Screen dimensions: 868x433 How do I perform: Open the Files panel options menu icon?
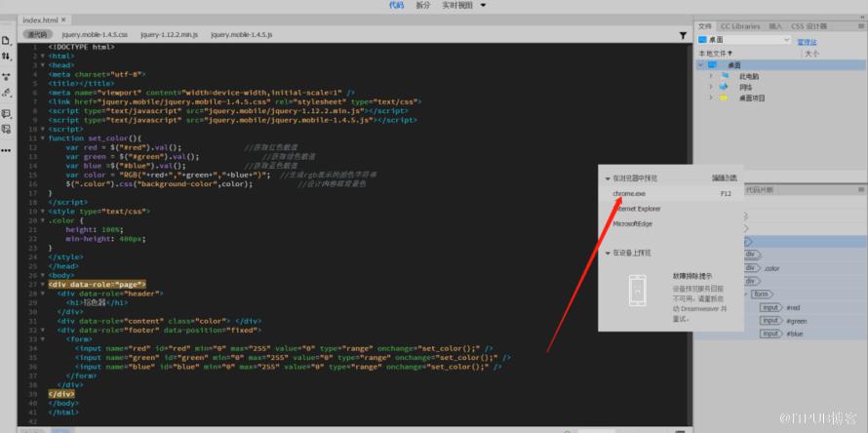(x=861, y=26)
